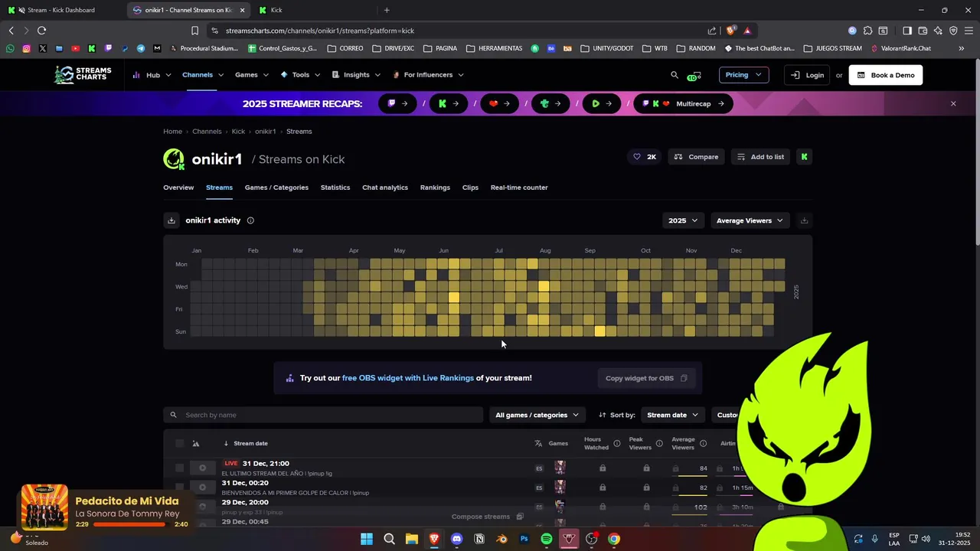Open the Twitch recap pill in banner

pos(398,103)
